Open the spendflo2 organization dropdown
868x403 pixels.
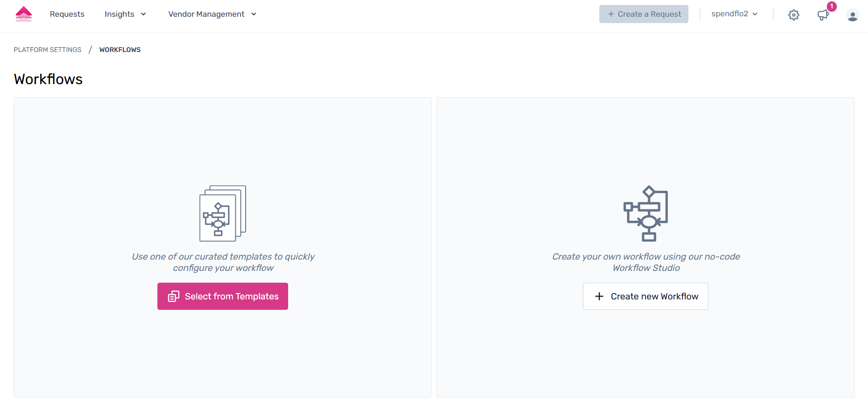(734, 14)
